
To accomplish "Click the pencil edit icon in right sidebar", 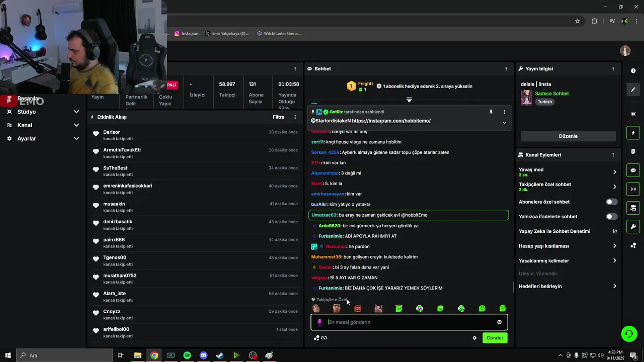I will click(x=633, y=89).
